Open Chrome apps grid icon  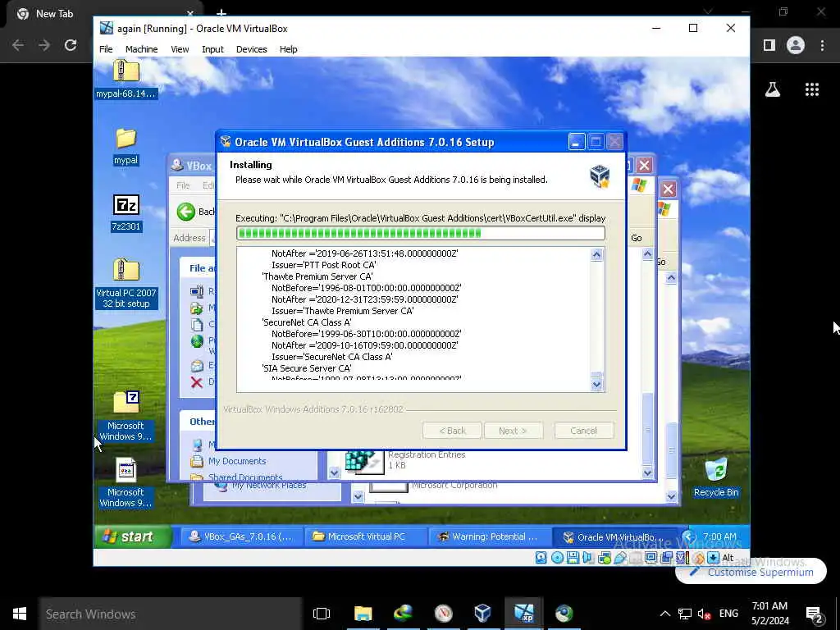click(x=811, y=89)
